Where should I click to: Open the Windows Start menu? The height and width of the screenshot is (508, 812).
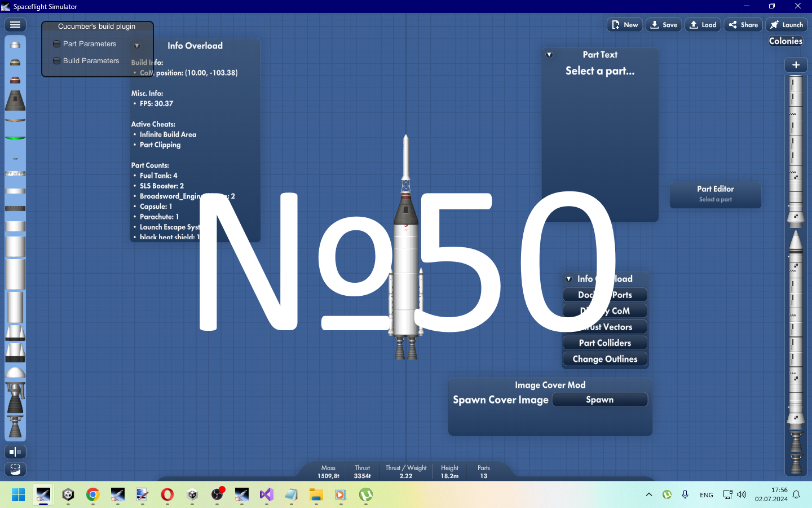(19, 495)
